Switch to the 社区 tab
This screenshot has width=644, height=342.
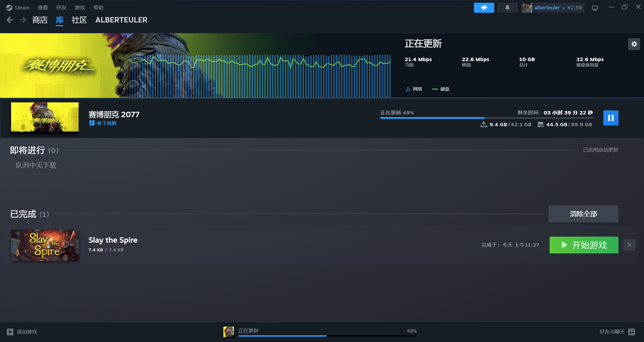(79, 20)
